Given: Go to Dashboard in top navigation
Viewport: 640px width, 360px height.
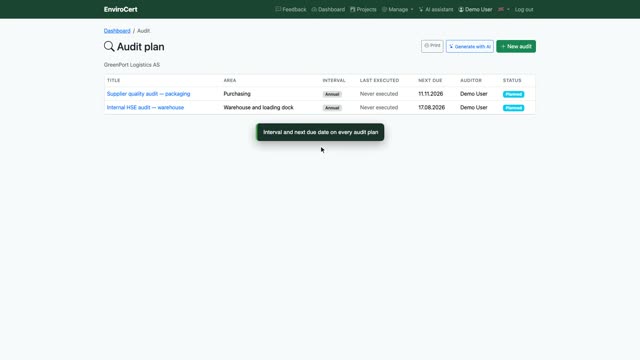Looking at the screenshot, I should (x=328, y=9).
